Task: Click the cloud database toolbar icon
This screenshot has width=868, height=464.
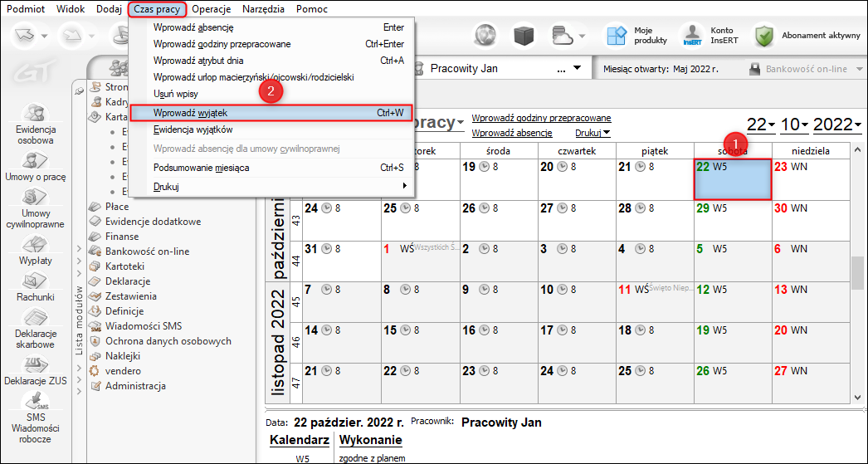Action: click(x=563, y=37)
